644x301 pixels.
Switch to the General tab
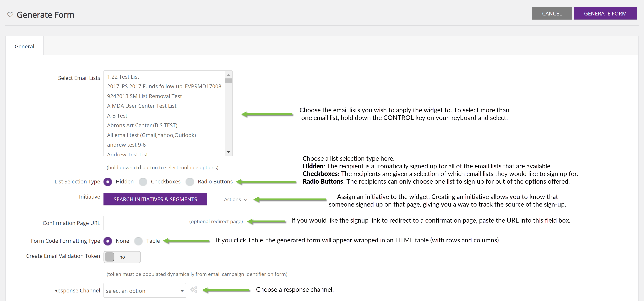point(24,47)
